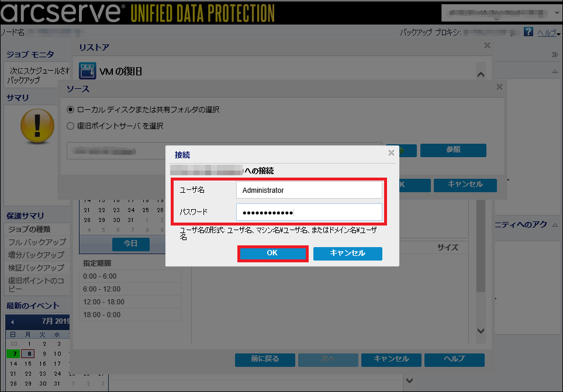
Task: Select day 8 in event calendar
Action: (29, 354)
